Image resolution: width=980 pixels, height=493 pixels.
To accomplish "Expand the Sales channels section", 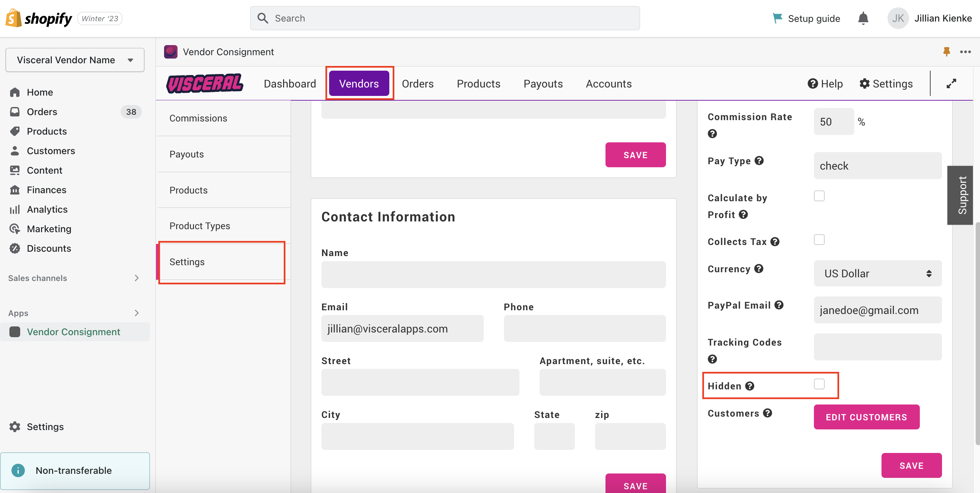I will point(136,278).
